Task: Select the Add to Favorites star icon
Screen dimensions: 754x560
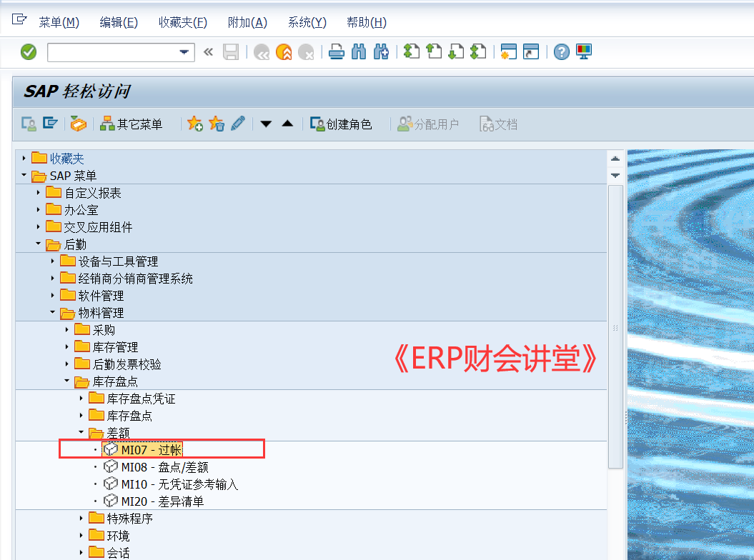Action: tap(195, 123)
